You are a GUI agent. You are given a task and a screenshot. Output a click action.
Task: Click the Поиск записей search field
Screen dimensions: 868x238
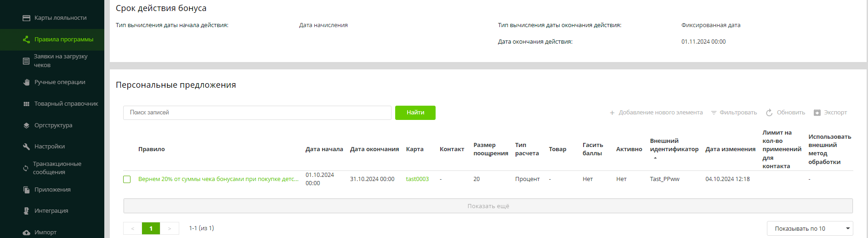[x=257, y=113]
